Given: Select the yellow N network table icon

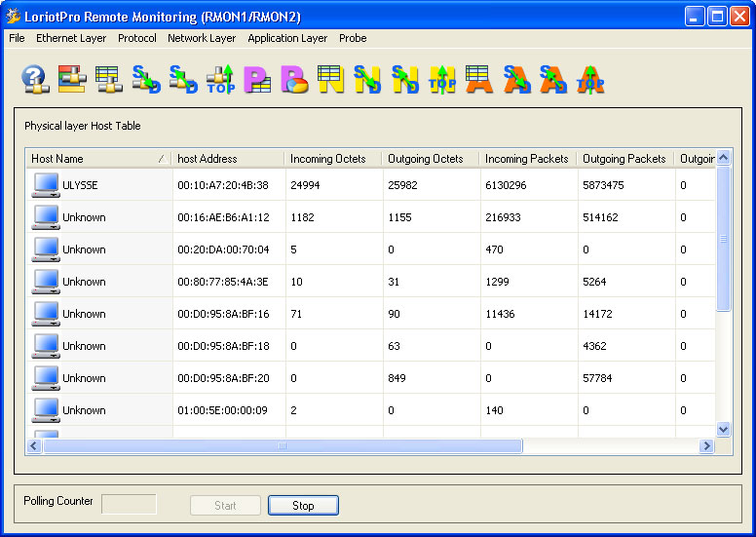Looking at the screenshot, I should [x=331, y=79].
